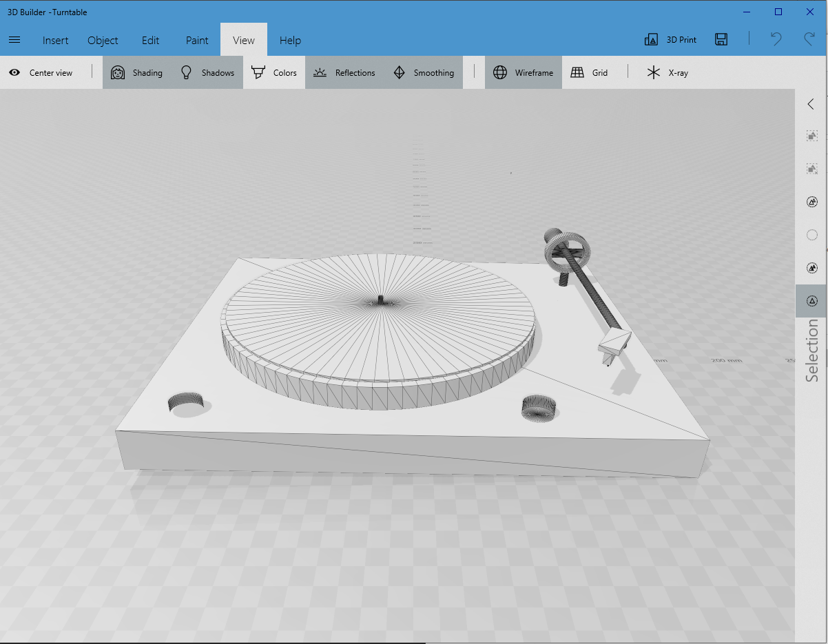Image resolution: width=828 pixels, height=644 pixels.
Task: Click dashed circle with outlined triangles icon
Action: pyautogui.click(x=812, y=202)
